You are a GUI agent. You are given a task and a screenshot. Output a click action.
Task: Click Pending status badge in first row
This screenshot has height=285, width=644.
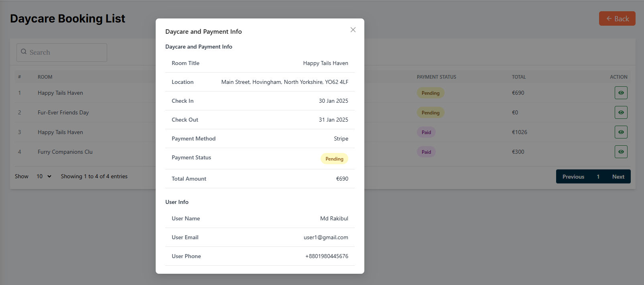430,93
